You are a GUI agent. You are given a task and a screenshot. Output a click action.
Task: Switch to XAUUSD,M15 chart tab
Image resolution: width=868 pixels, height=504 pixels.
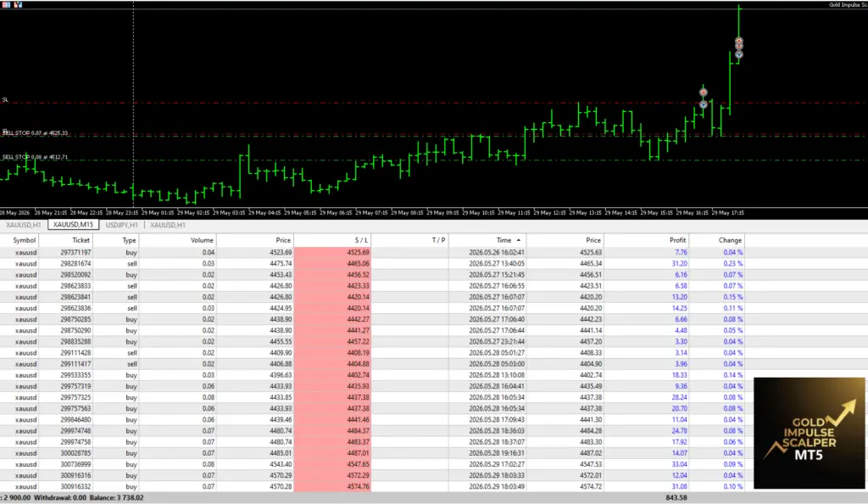tap(73, 225)
